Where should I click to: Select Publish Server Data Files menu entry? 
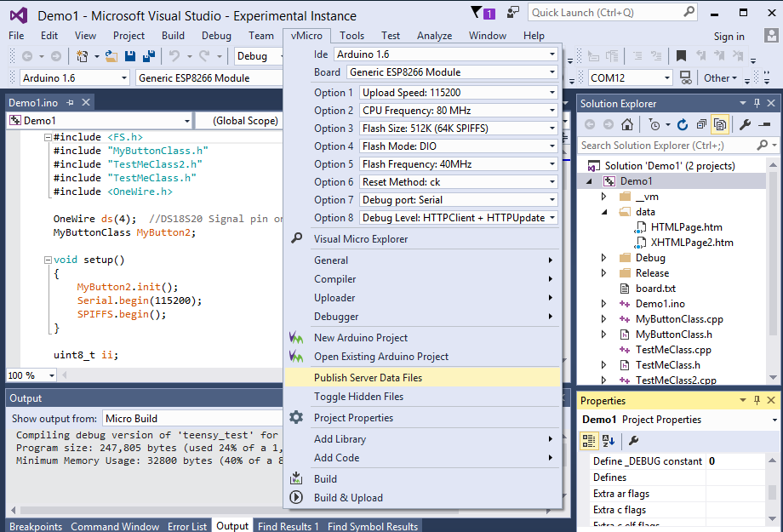[x=368, y=377]
